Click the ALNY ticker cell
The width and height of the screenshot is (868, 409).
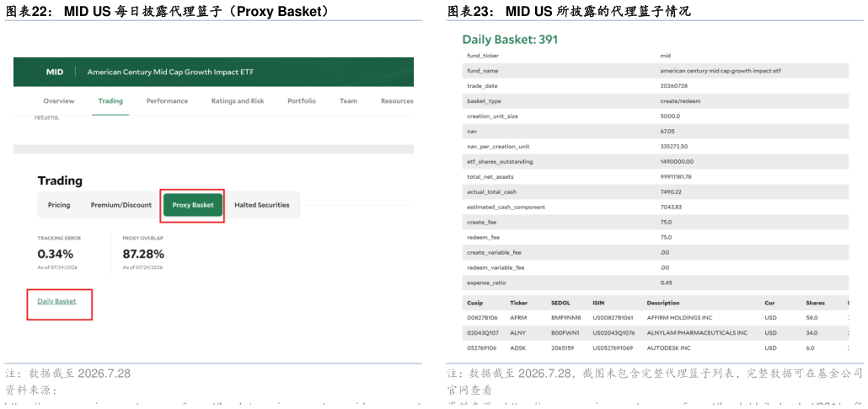tap(517, 333)
